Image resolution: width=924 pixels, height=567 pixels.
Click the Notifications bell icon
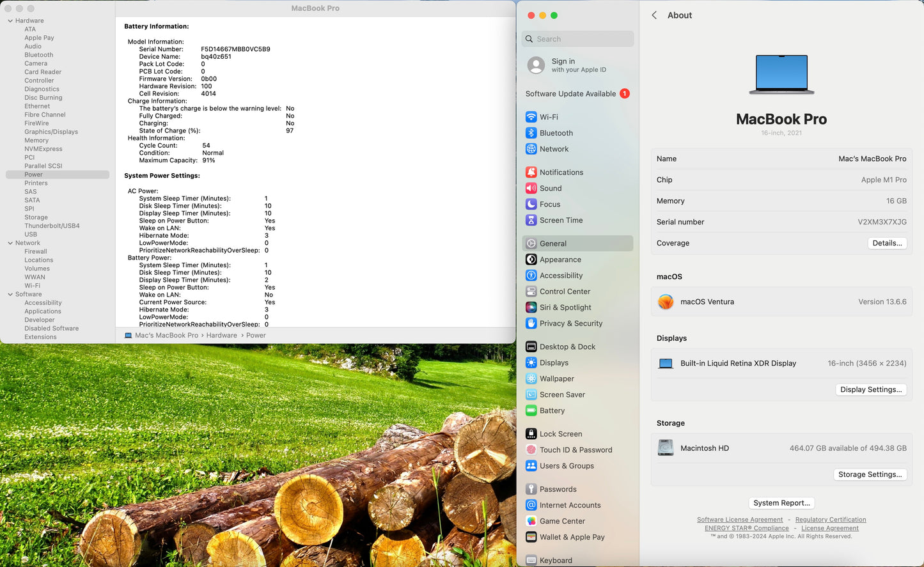click(531, 173)
